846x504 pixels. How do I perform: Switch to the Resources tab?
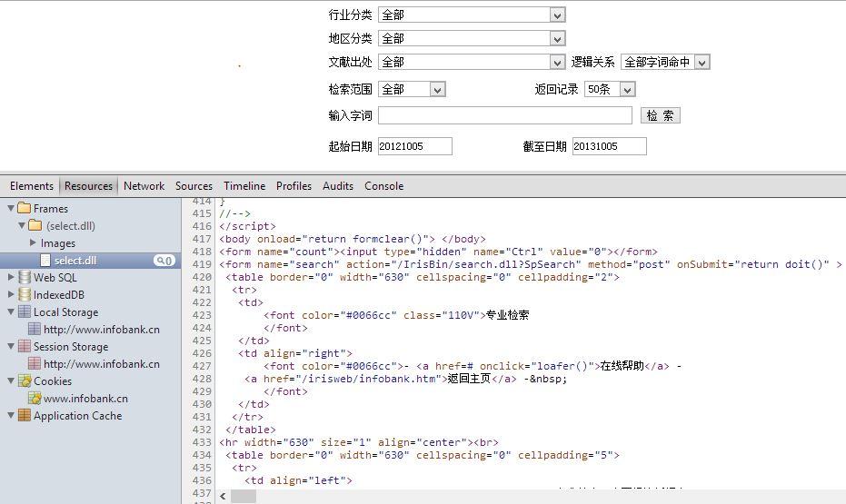click(x=88, y=186)
